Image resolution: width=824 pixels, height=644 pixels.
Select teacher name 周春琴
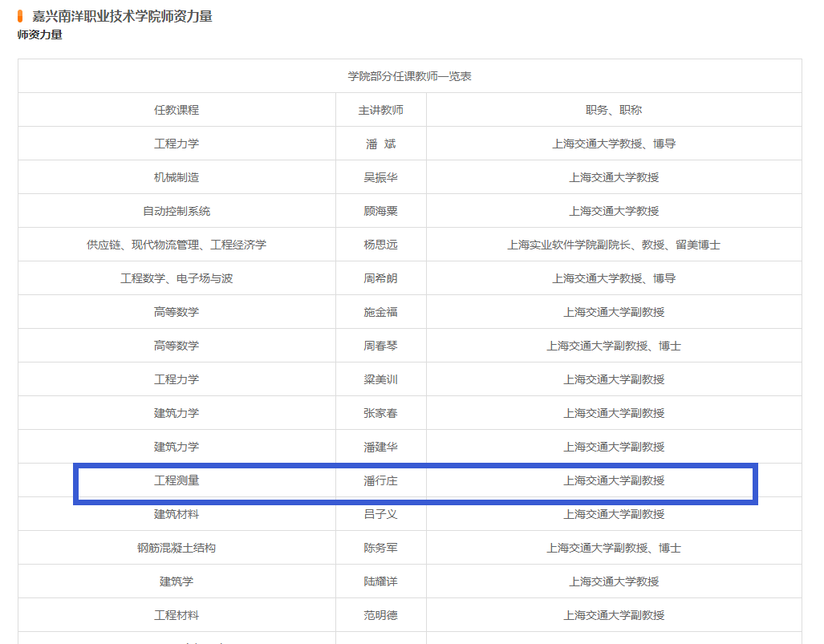[x=381, y=346]
